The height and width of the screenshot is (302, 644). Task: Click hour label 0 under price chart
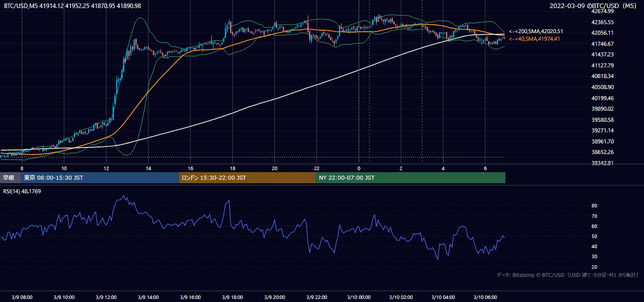(359, 168)
